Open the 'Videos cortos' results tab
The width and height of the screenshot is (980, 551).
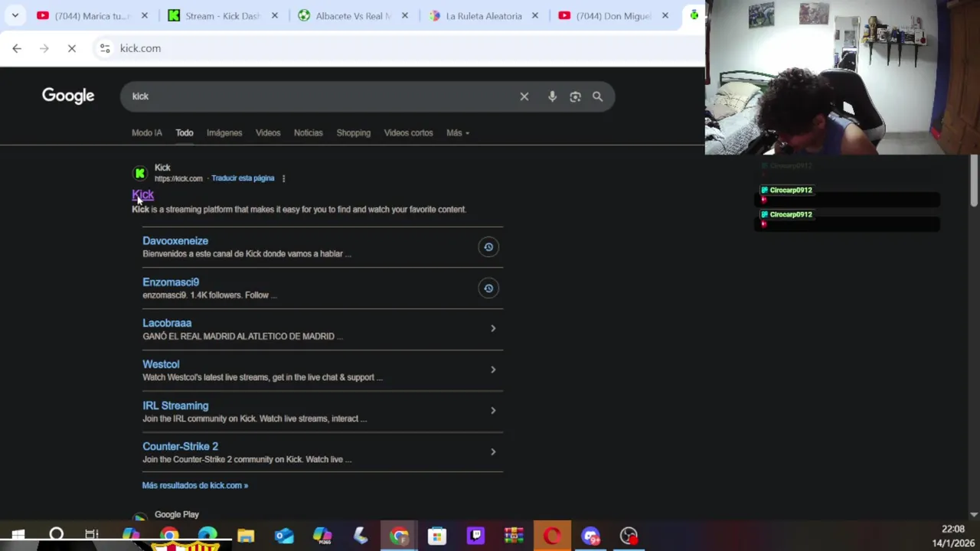coord(408,132)
